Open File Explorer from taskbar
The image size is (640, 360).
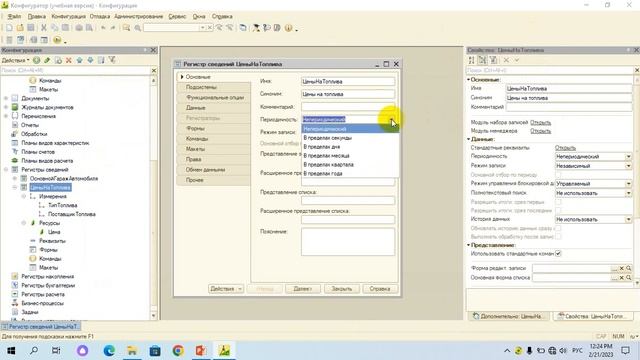(x=132, y=350)
